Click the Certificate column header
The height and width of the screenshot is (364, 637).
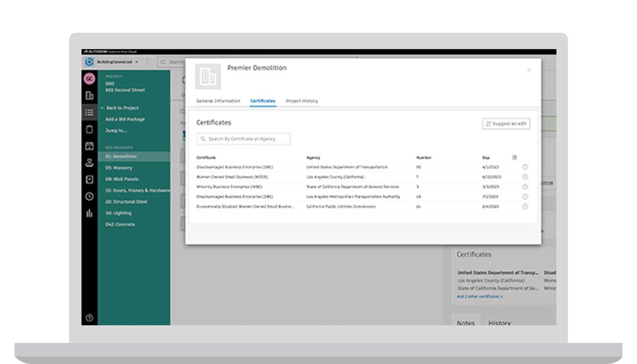206,157
